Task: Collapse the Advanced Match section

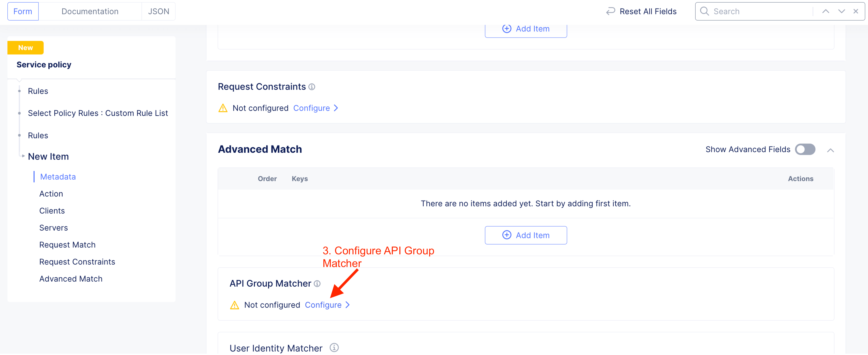Action: [830, 150]
